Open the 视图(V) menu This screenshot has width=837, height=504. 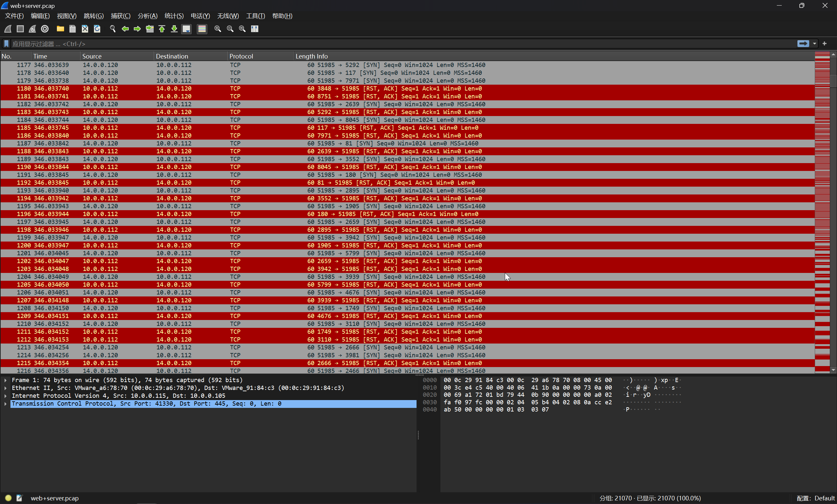67,16
